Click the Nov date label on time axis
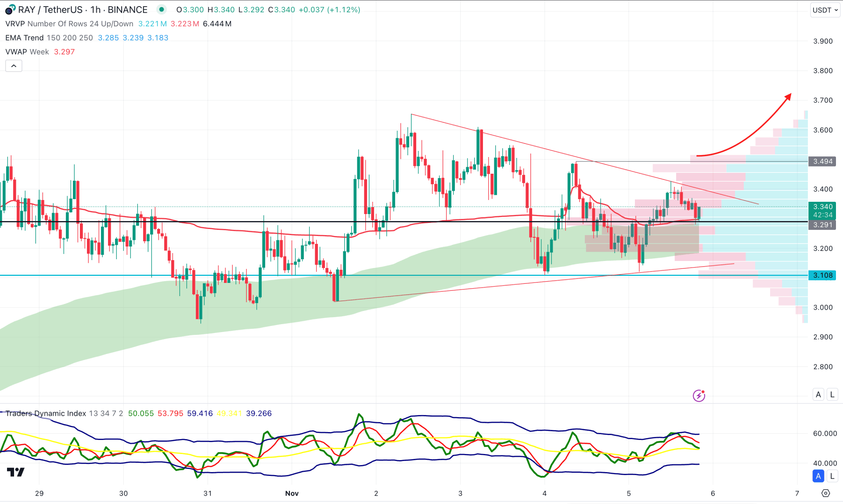The image size is (843, 504). click(292, 493)
